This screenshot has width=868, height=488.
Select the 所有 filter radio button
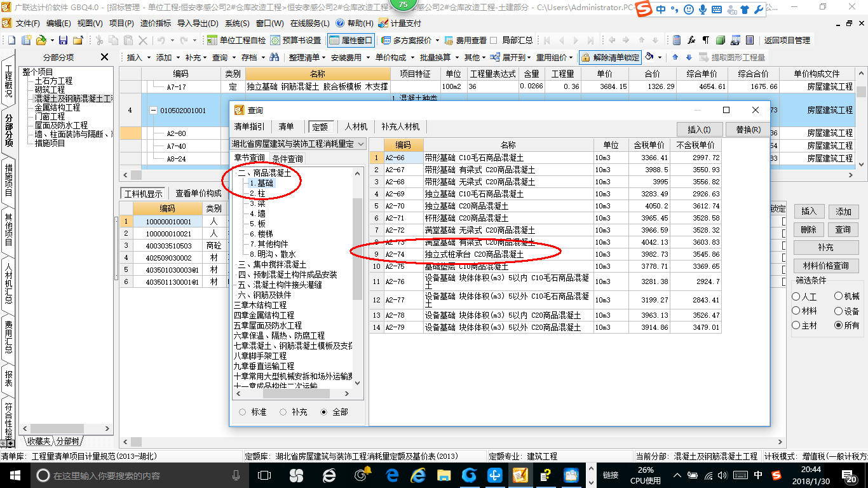coord(838,325)
